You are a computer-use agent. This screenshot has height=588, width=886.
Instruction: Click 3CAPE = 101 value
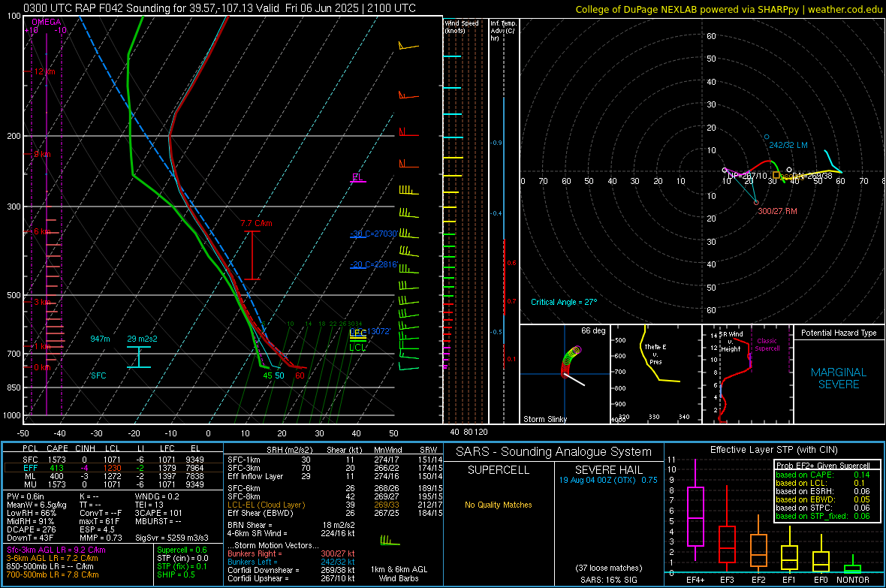click(x=158, y=513)
